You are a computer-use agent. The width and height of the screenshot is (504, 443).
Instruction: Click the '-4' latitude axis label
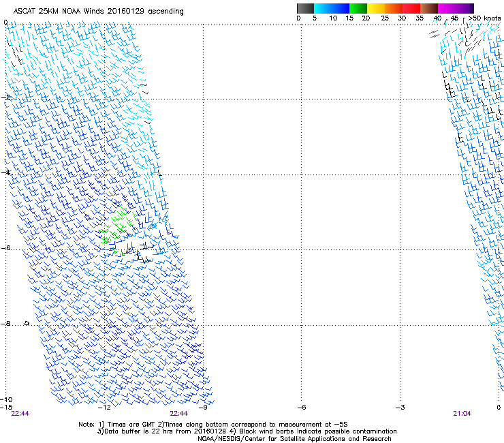click(x=5, y=172)
